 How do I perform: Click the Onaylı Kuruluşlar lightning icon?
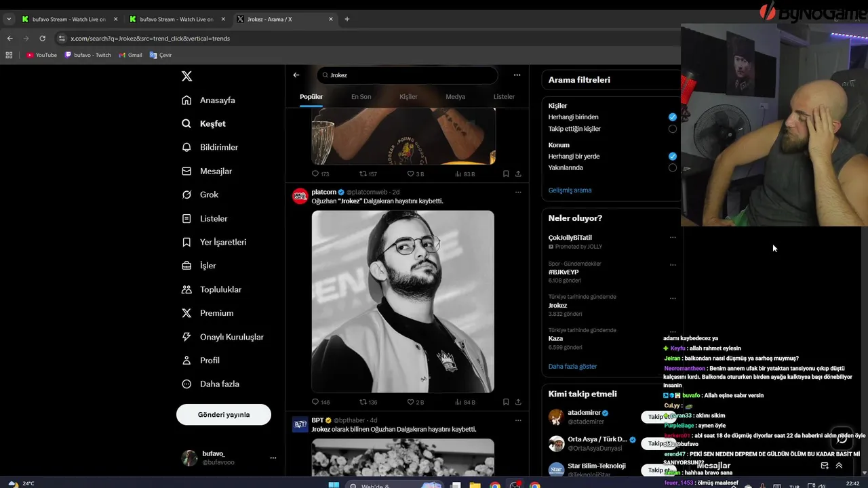point(186,337)
